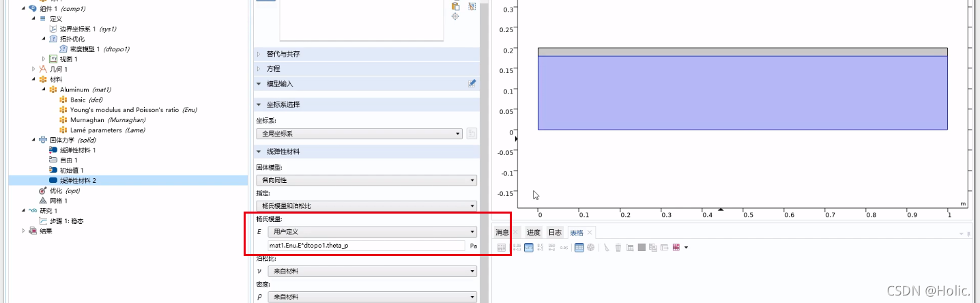Switch to the 日志 tab
The image size is (980, 303).
pos(555,233)
